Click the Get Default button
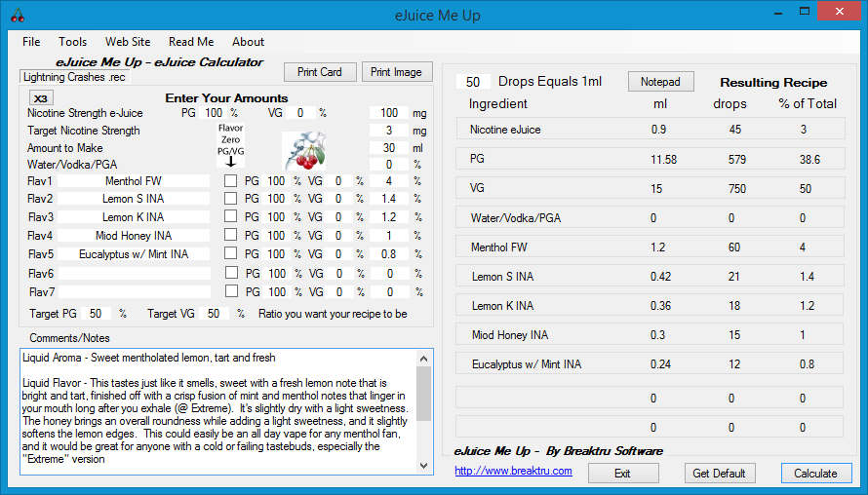This screenshot has width=868, height=495. [x=719, y=474]
